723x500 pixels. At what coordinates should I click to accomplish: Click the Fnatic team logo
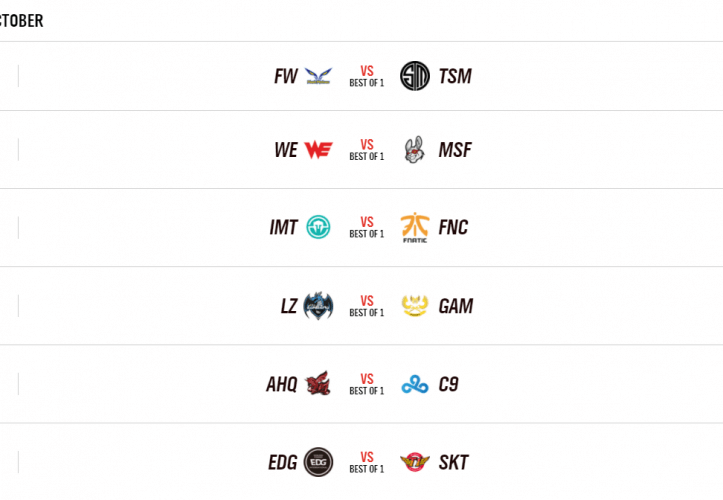414,228
